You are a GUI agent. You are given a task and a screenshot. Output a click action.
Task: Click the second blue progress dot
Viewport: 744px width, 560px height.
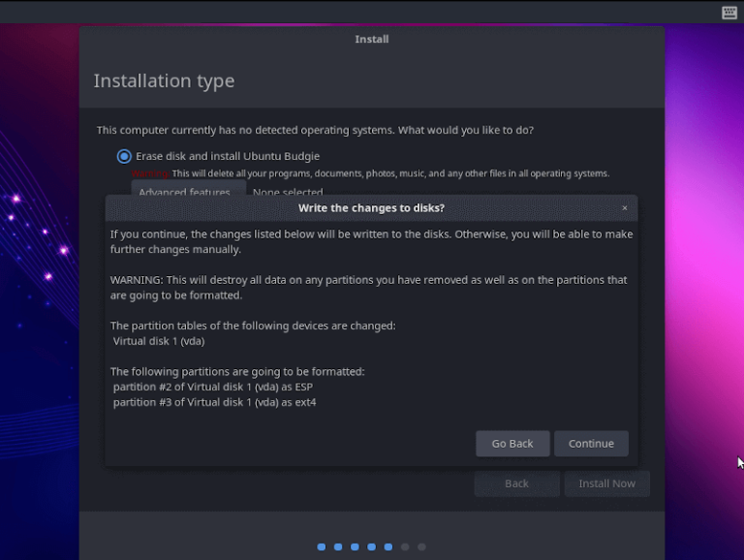pos(338,547)
